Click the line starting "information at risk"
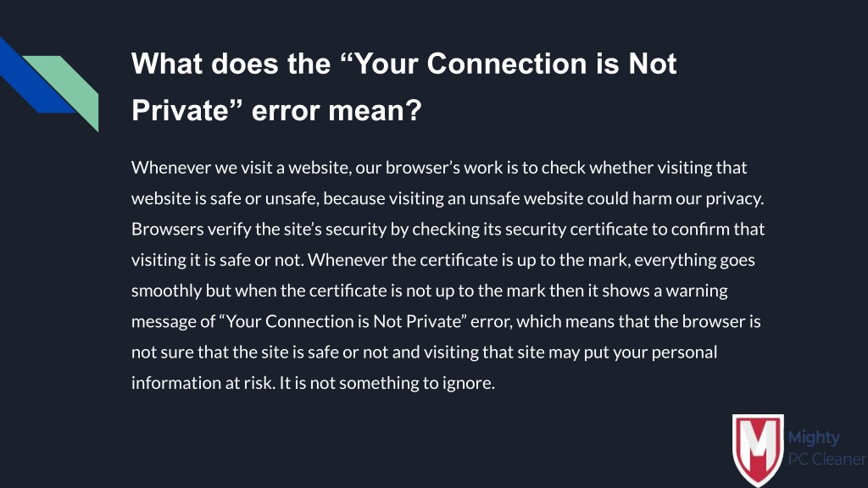The width and height of the screenshot is (868, 488). 313,383
